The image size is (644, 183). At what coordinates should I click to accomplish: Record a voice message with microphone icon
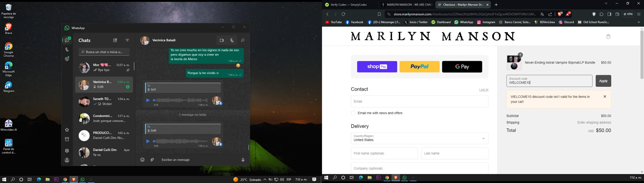coord(243,160)
